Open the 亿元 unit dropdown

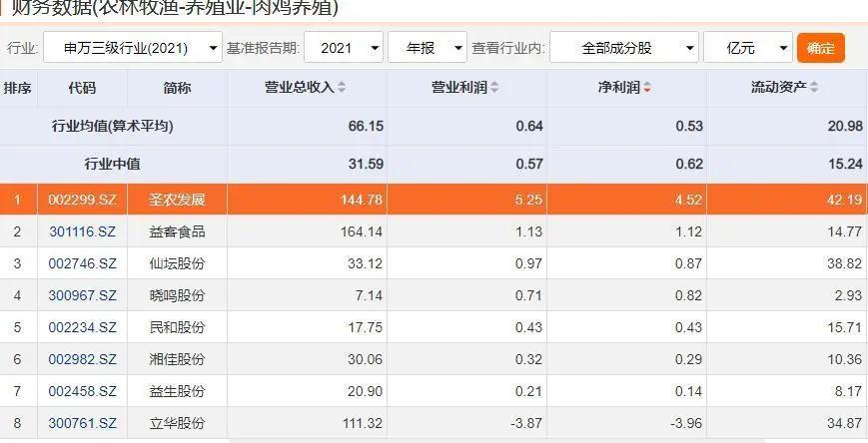[748, 48]
